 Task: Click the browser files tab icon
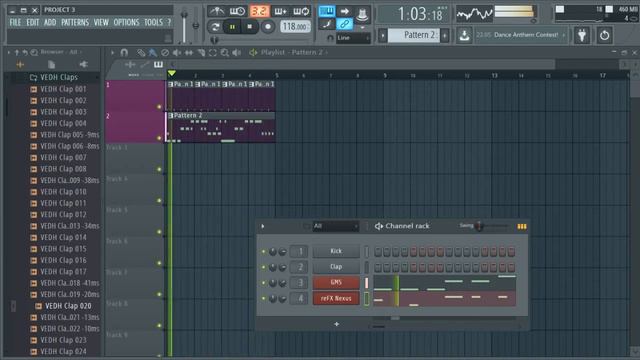[51, 64]
